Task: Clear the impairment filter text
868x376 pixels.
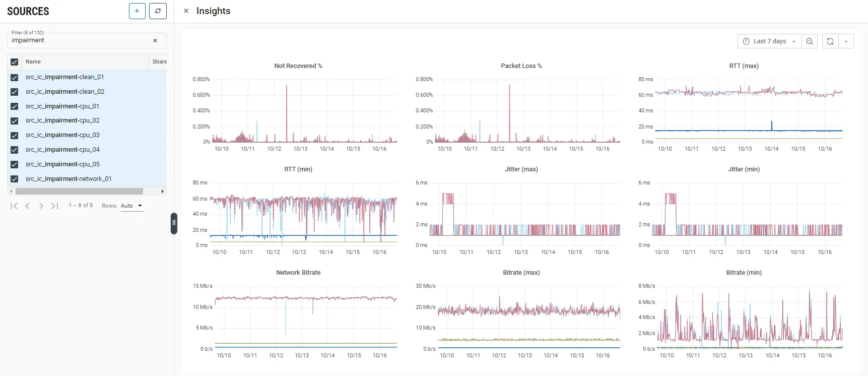Action: (155, 40)
